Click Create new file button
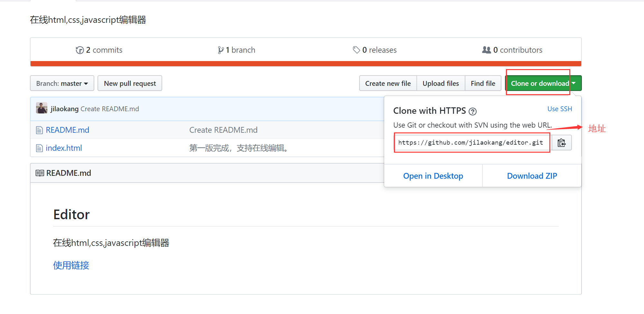The width and height of the screenshot is (644, 314). pos(388,83)
